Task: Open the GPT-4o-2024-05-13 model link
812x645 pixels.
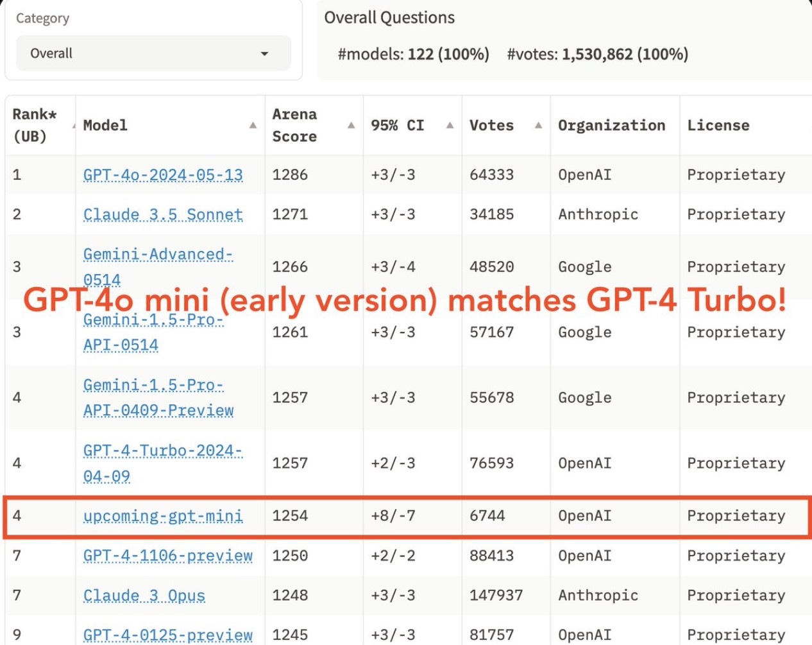Action: 163,175
